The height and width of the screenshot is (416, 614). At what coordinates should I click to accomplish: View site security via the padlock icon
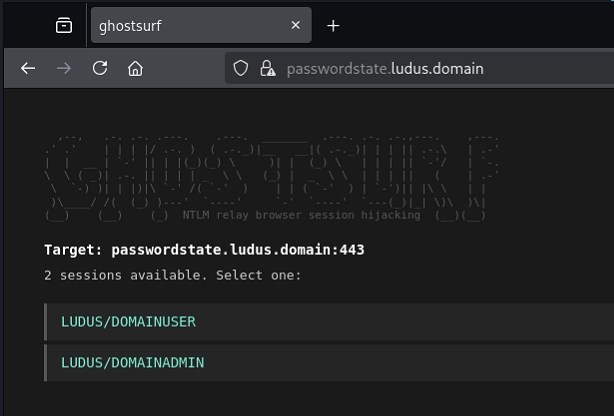pyautogui.click(x=266, y=68)
